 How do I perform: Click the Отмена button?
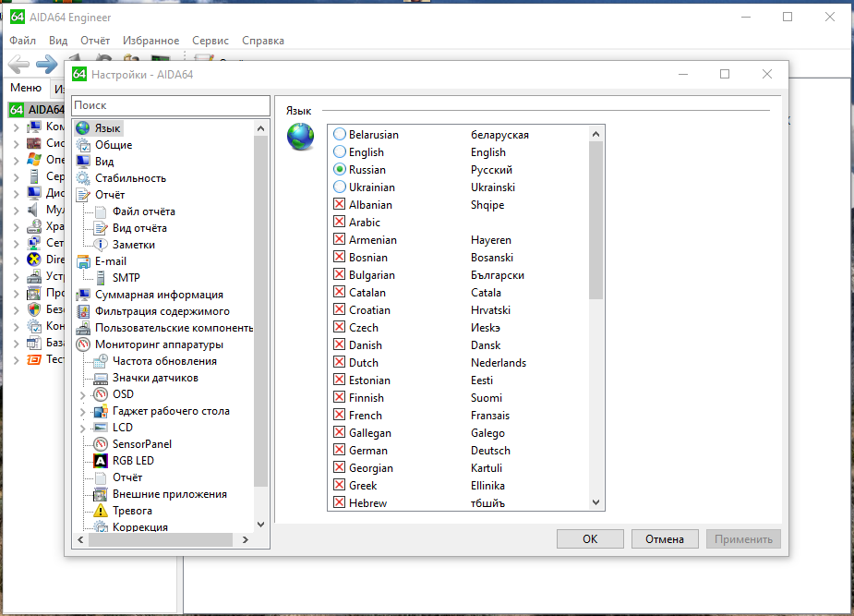click(665, 539)
